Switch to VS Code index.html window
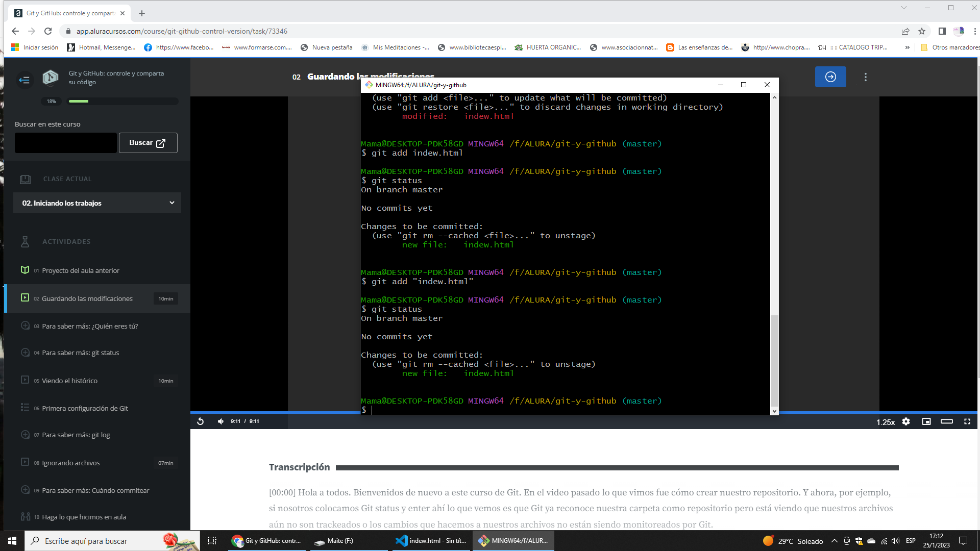980x551 pixels. 430,541
